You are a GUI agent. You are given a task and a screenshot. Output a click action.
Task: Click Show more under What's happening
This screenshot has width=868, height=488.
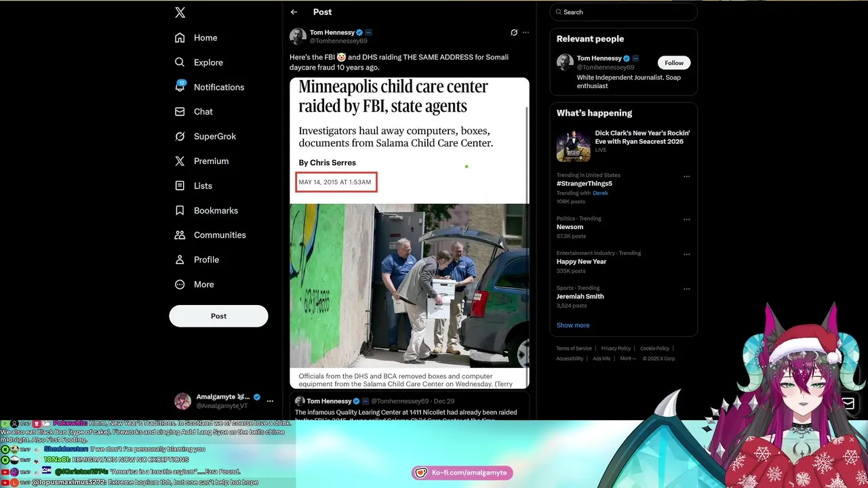[x=573, y=325]
